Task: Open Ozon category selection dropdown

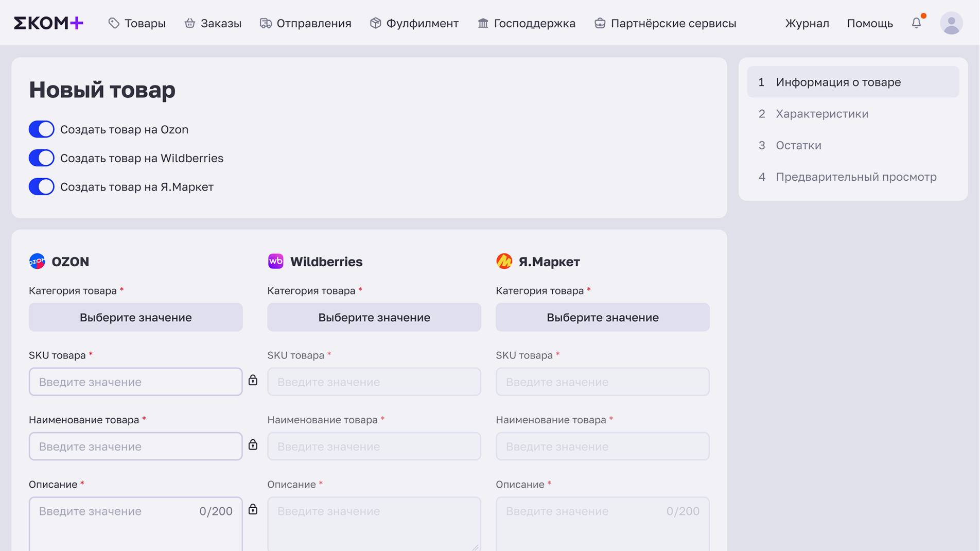Action: pyautogui.click(x=135, y=317)
